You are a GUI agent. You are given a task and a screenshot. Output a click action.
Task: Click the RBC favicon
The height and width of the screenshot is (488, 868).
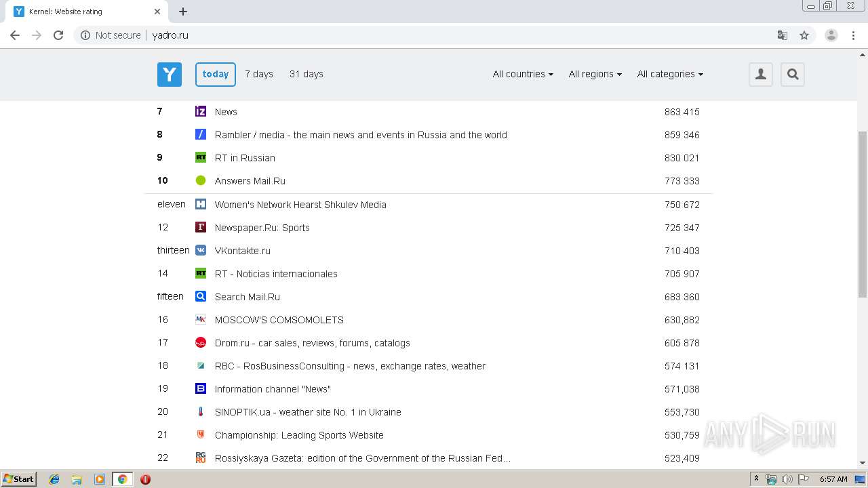[x=201, y=365]
